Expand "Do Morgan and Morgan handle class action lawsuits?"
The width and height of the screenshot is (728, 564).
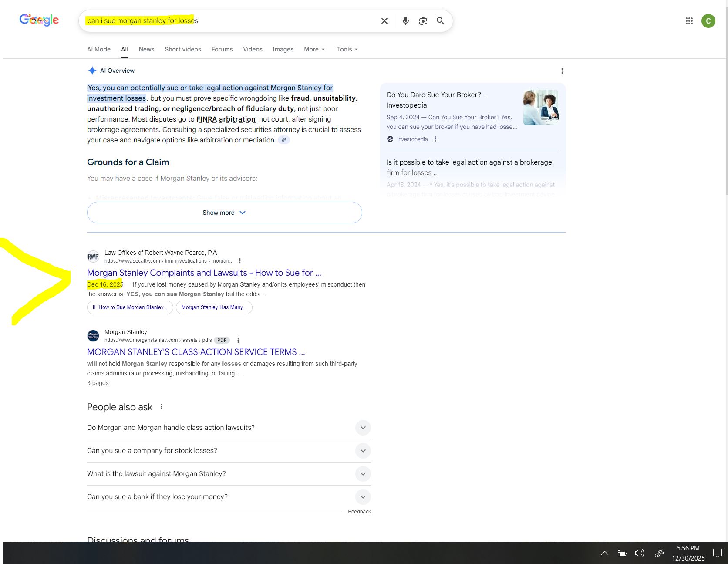[x=363, y=428]
